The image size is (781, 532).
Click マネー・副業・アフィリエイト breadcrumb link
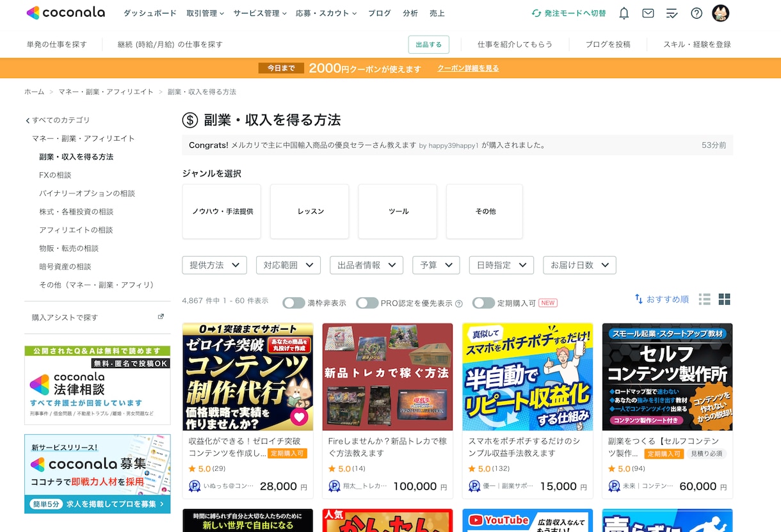[106, 92]
